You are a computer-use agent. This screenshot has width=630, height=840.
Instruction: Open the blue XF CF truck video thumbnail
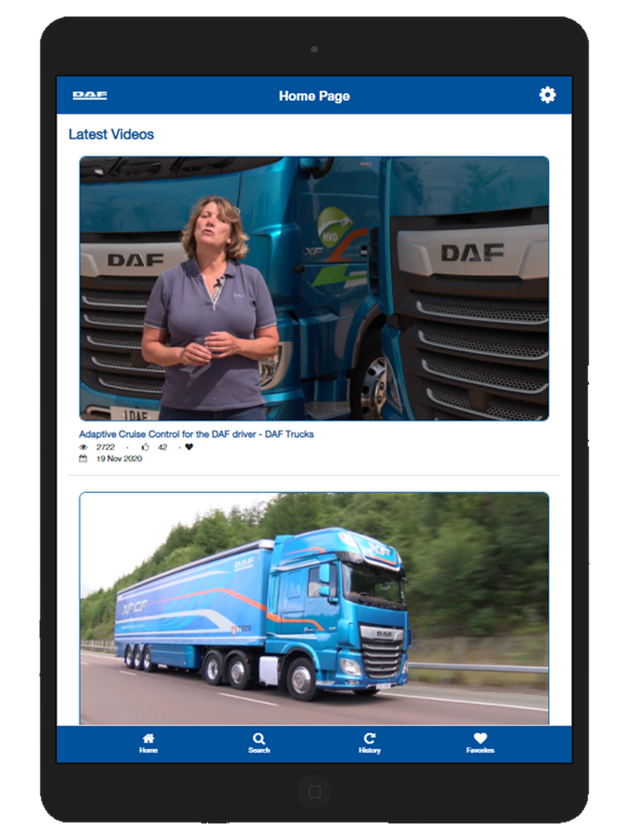pyautogui.click(x=314, y=609)
